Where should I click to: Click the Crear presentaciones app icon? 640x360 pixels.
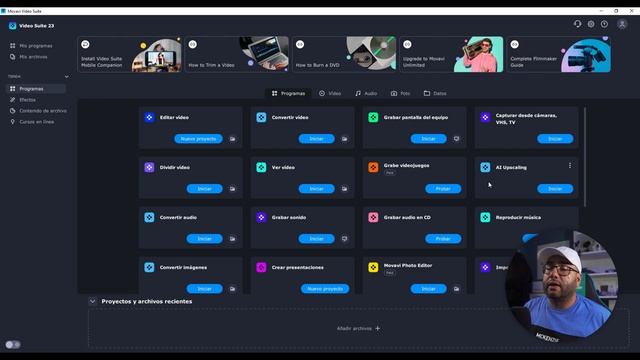261,267
